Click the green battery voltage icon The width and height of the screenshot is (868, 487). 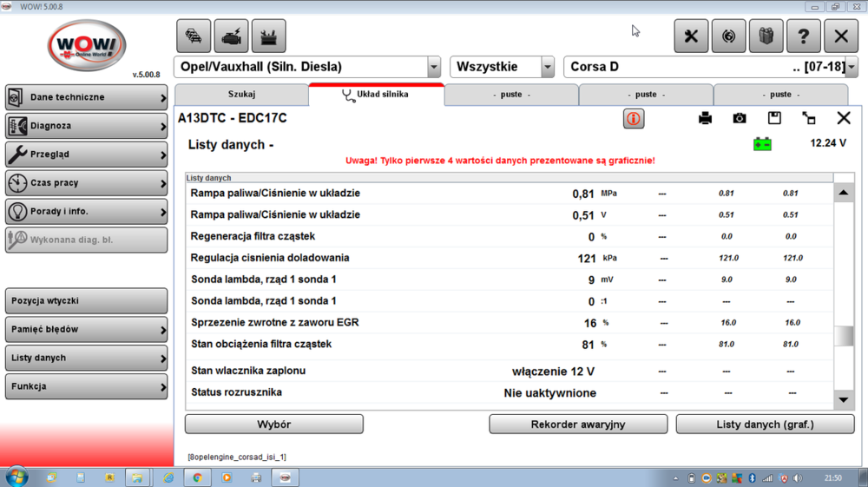click(x=762, y=144)
